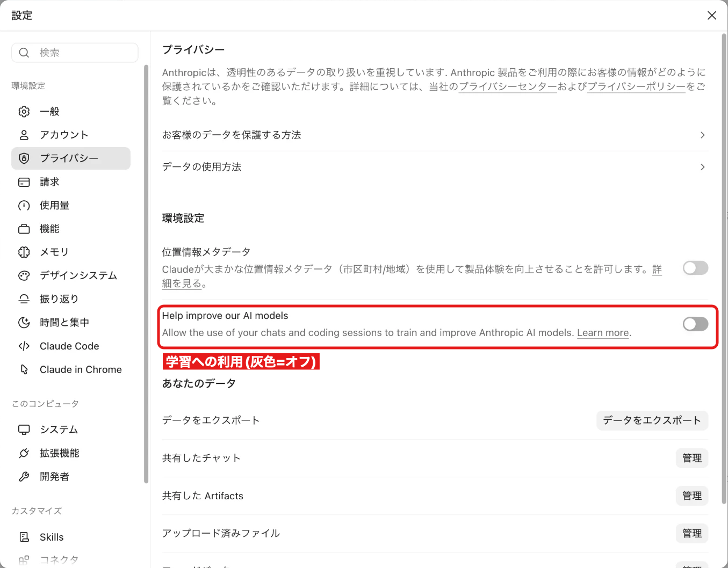
Task: Click the palette icon beside デザインシステム
Action: [x=24, y=276]
